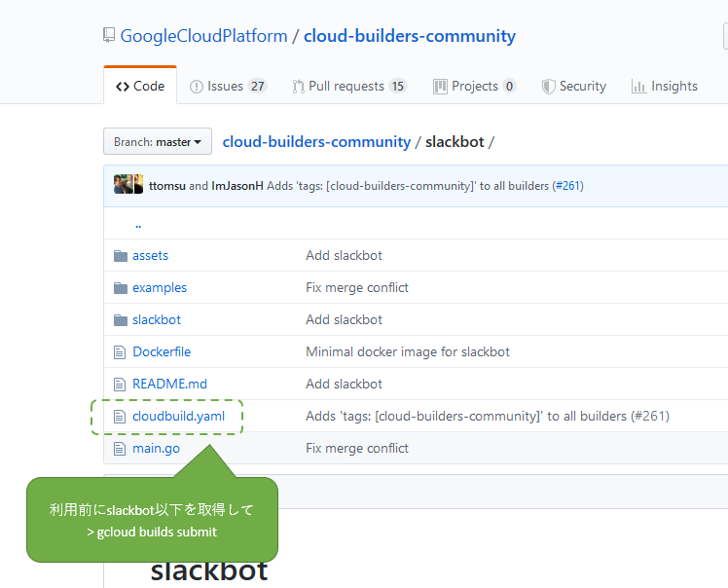Go up to parent directory (..)
This screenshot has height=588, width=728.
(x=138, y=225)
